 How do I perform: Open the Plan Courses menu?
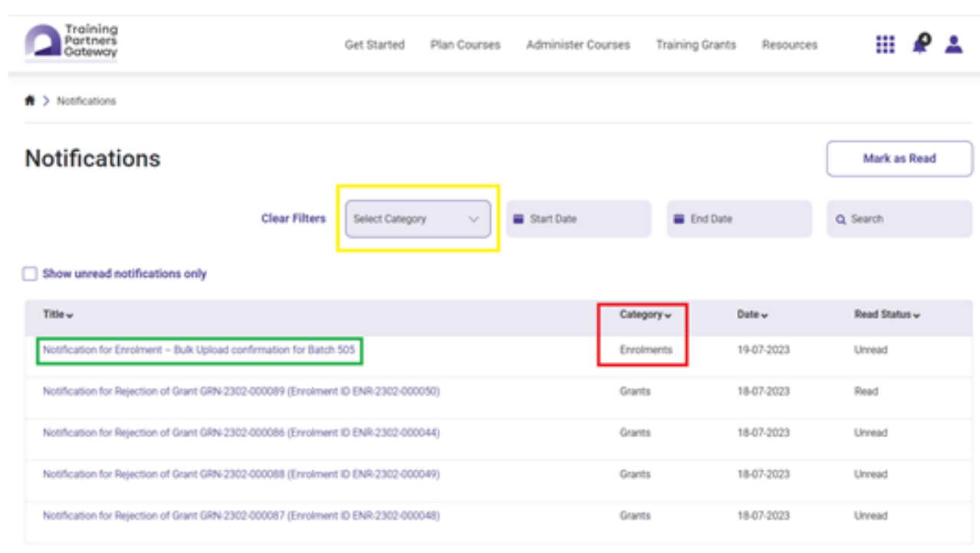tap(465, 45)
